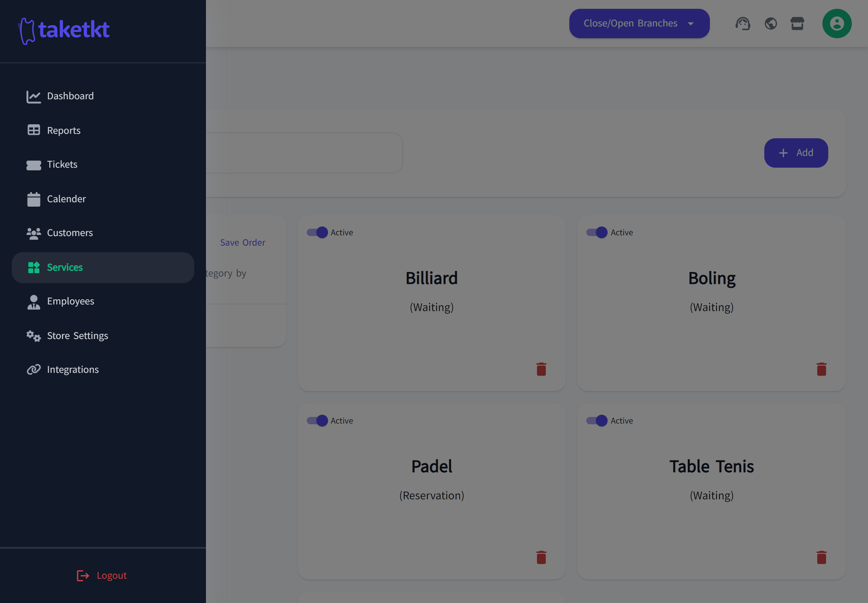Viewport: 868px width, 603px height.
Task: Open Integrations menu item
Action: click(x=103, y=370)
